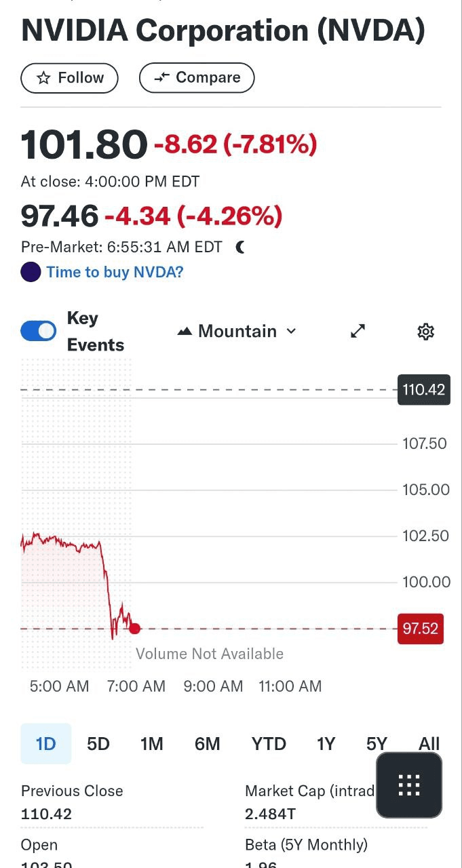Open the floating grid keypad button
Viewport: 462px width, 868px height.
(409, 785)
